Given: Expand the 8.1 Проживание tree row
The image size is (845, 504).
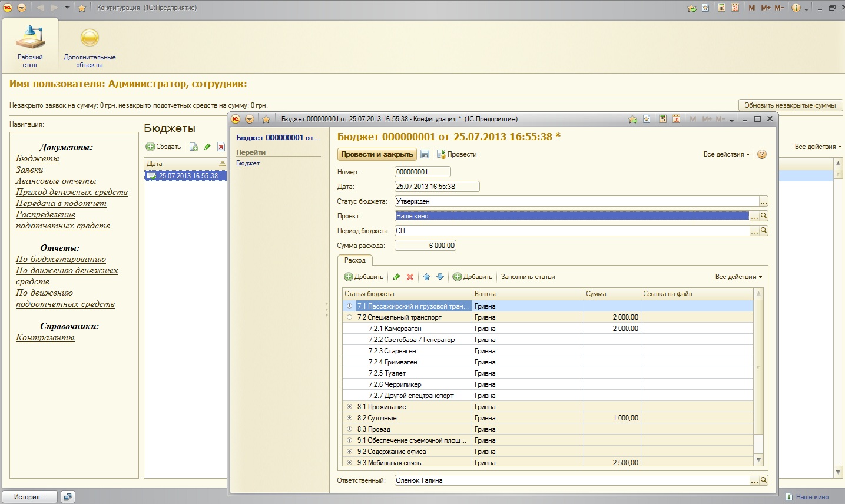Looking at the screenshot, I should [349, 407].
